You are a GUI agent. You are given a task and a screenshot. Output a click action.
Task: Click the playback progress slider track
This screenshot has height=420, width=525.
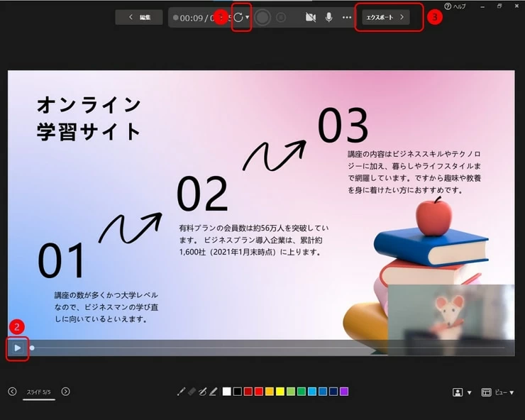(x=270, y=348)
